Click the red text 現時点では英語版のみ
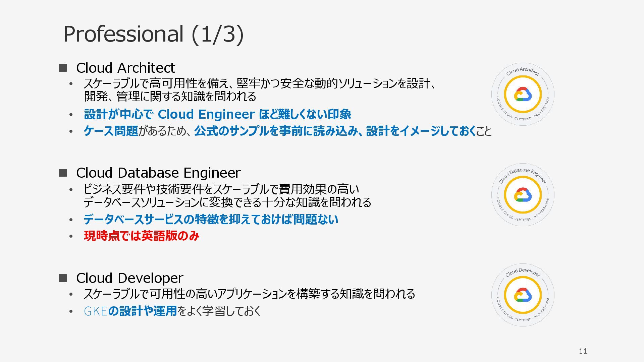Image resolution: width=644 pixels, height=362 pixels. [142, 236]
